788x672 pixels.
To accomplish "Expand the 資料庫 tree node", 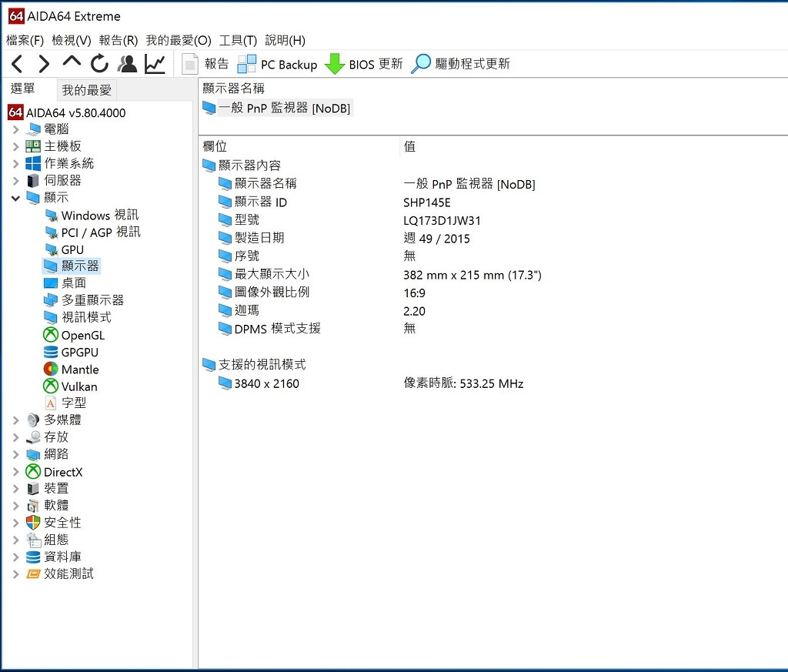I will tap(15, 557).
